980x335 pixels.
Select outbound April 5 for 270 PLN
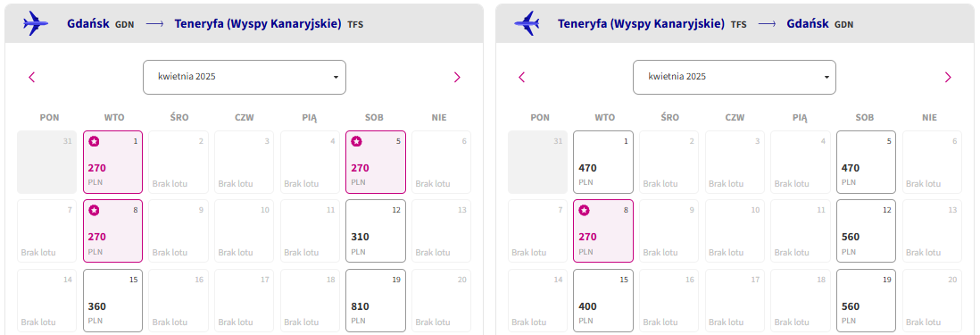[376, 162]
